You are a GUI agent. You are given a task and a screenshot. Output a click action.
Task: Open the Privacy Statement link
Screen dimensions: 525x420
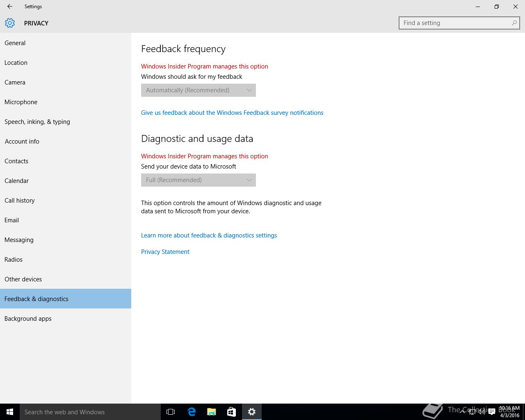tap(165, 252)
